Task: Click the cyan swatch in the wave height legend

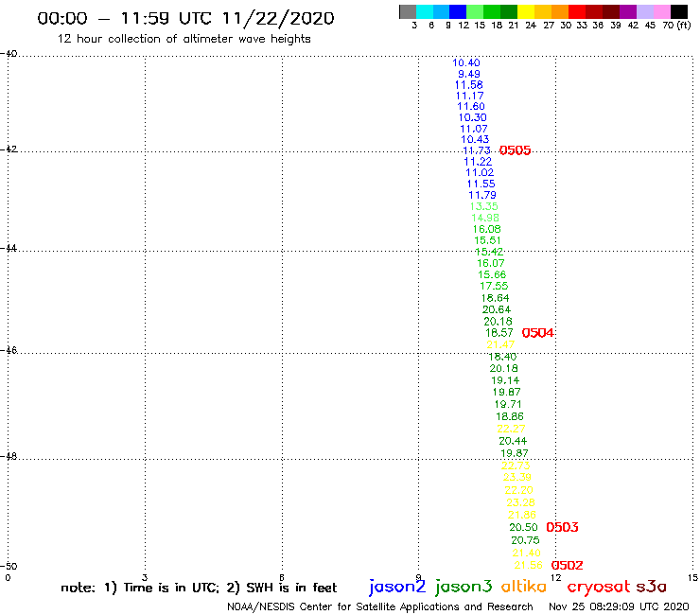Action: click(425, 11)
